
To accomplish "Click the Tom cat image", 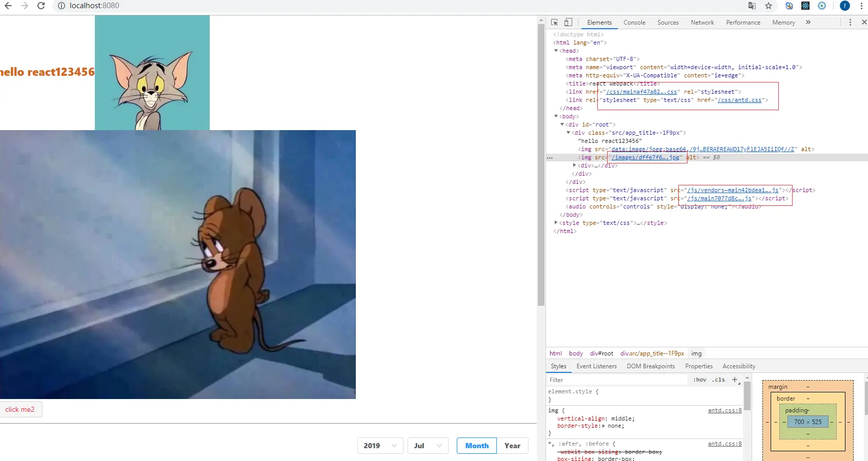I will pos(152,73).
